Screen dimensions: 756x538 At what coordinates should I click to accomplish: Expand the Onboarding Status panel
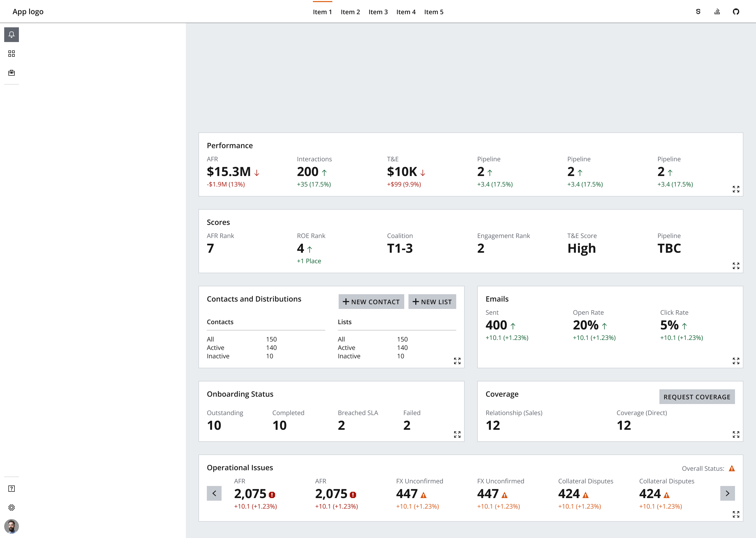point(457,434)
